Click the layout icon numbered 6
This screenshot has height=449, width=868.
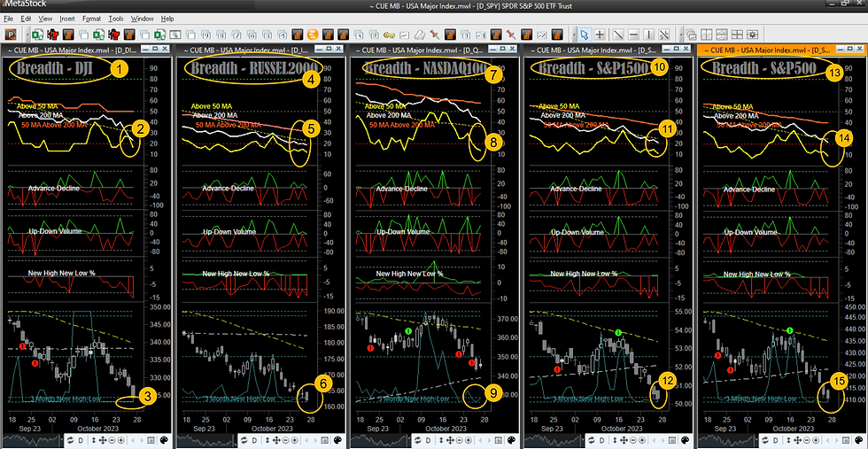coord(252,35)
